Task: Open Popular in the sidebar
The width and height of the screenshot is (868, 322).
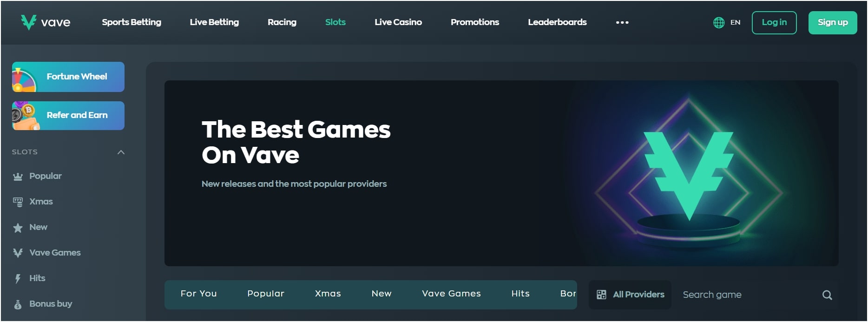Action: pyautogui.click(x=46, y=176)
